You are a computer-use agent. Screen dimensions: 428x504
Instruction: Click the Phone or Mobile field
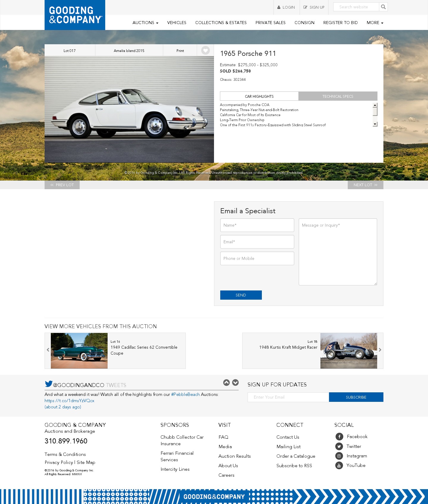coord(257,258)
